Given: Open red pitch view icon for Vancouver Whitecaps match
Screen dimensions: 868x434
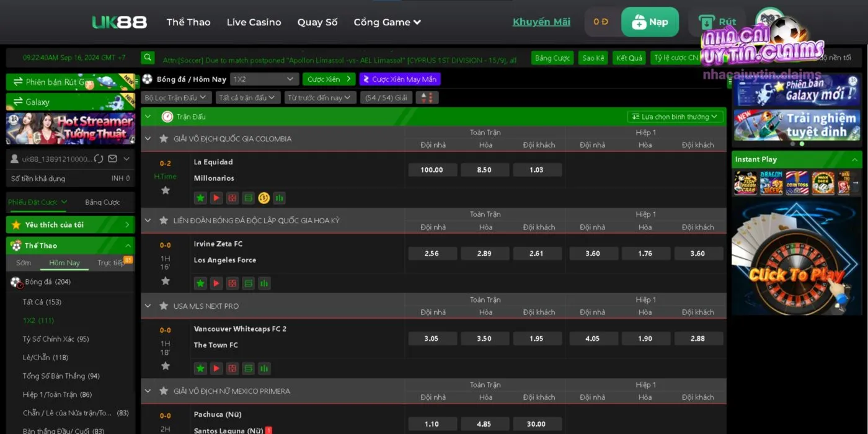Looking at the screenshot, I should pos(232,368).
